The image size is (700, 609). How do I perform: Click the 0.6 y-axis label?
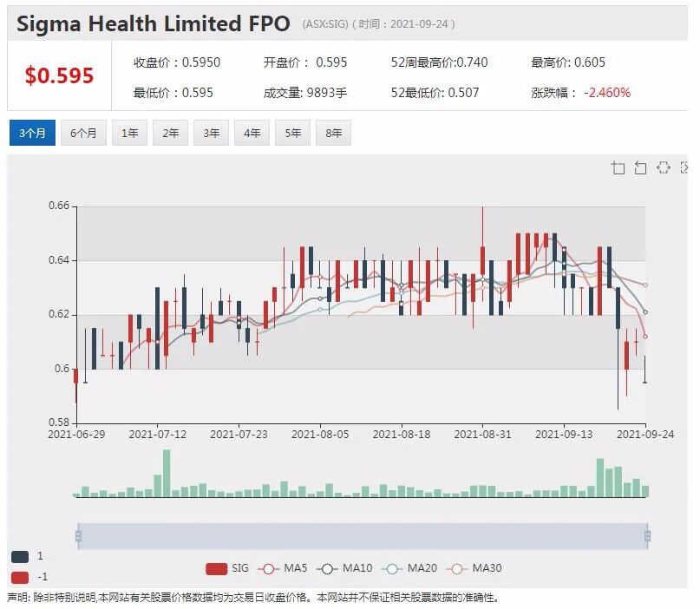[62, 369]
